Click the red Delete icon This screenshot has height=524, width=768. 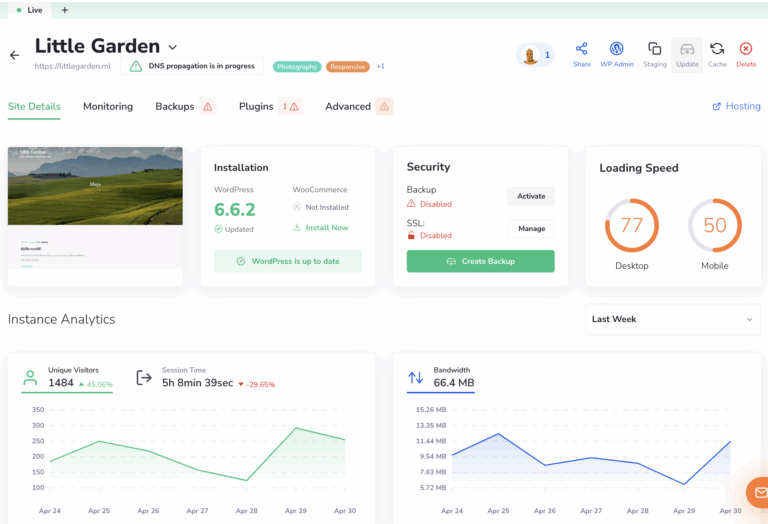click(x=745, y=48)
